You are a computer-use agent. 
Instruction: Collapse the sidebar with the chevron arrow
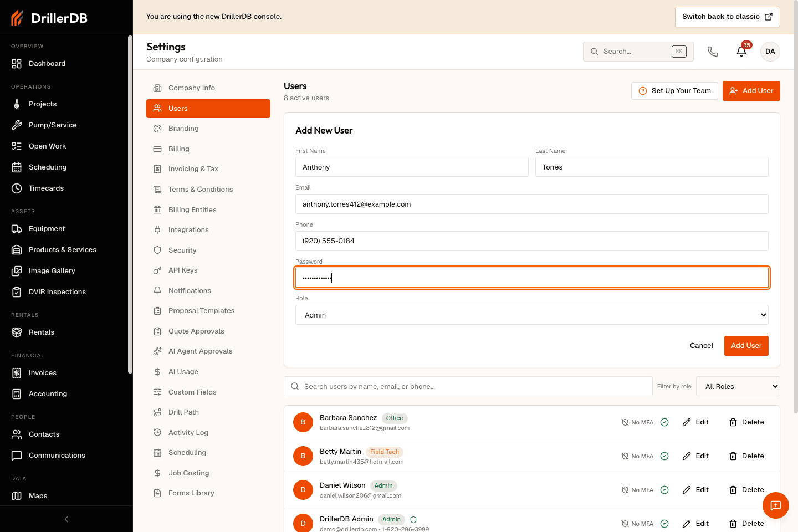[66, 519]
